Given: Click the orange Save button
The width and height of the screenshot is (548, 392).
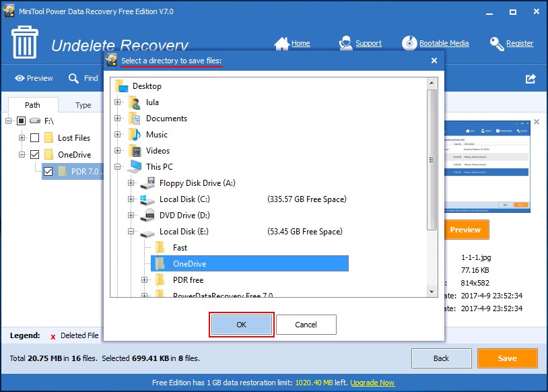Looking at the screenshot, I should (x=507, y=358).
